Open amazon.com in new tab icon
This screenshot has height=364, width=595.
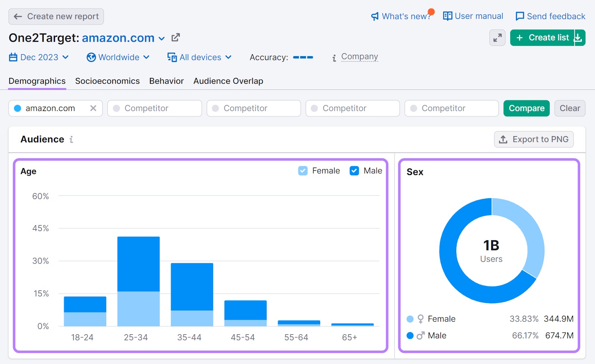[x=176, y=38]
